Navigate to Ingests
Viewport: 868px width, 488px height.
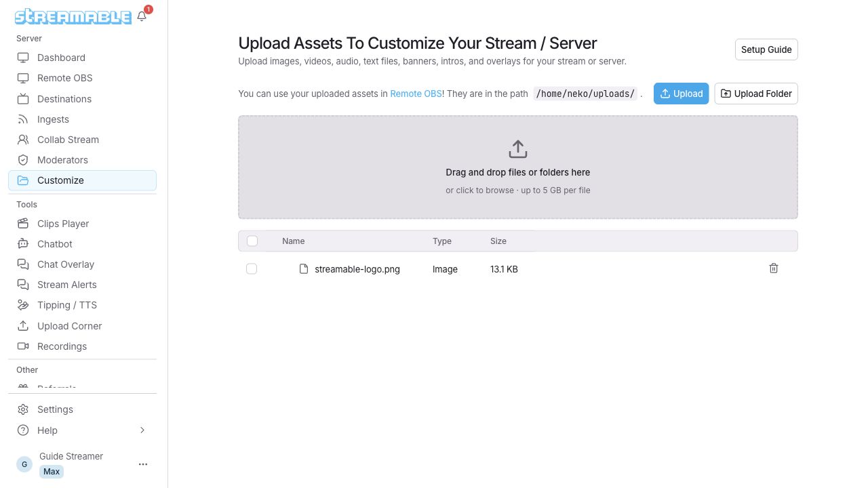(83, 119)
